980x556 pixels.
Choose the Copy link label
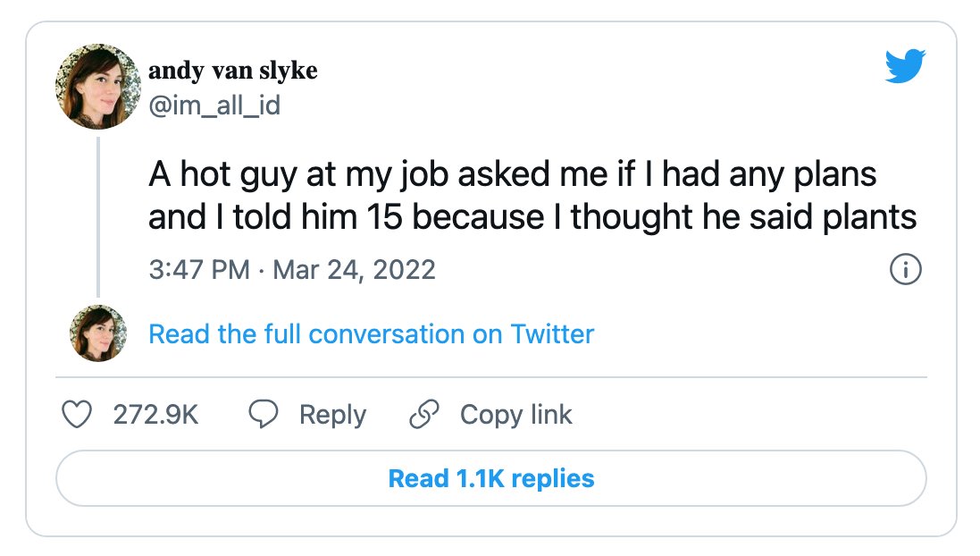[x=516, y=415]
